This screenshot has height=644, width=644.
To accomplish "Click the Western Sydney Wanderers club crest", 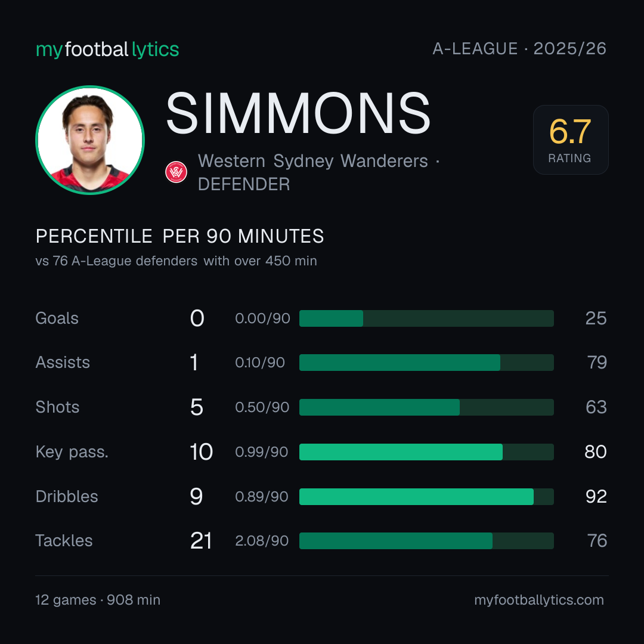I will (176, 172).
